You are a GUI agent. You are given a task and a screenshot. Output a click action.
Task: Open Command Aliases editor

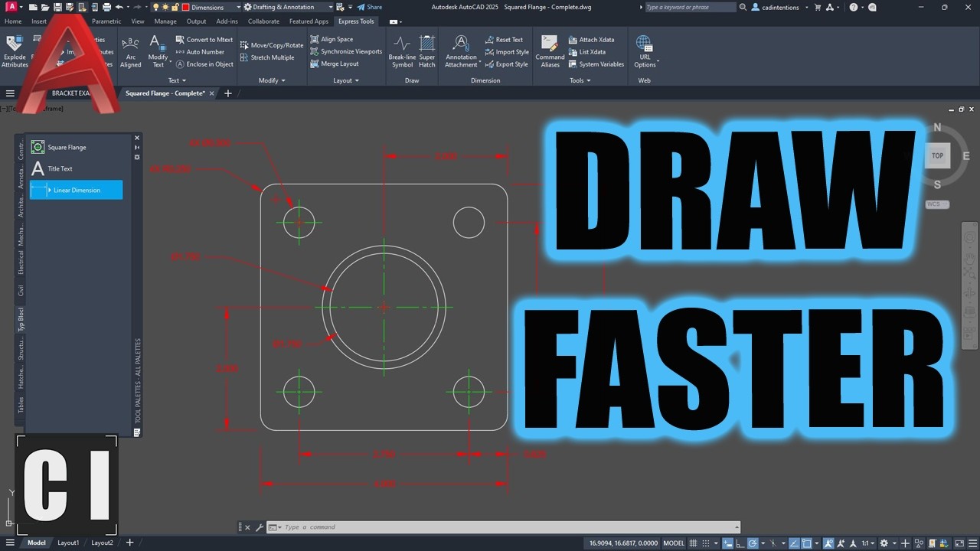point(550,51)
